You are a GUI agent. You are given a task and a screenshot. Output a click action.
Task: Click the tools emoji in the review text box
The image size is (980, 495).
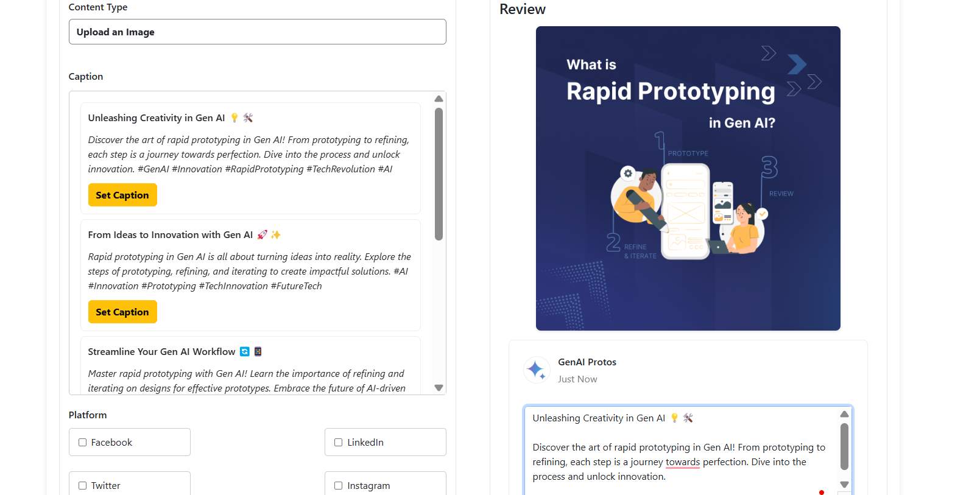point(688,418)
